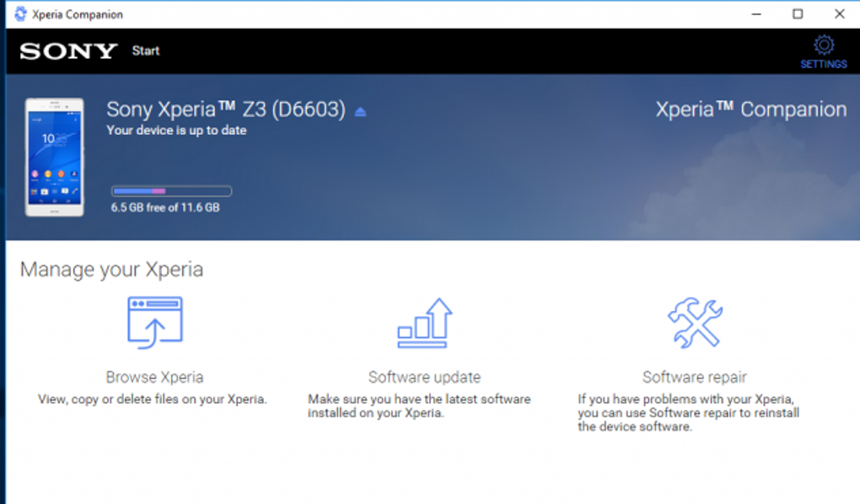Click the 'Your device is up to date' status

(176, 131)
